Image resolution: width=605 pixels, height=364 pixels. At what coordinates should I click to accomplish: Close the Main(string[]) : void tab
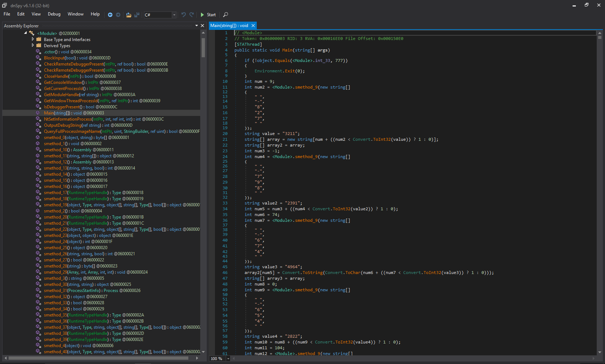[253, 26]
